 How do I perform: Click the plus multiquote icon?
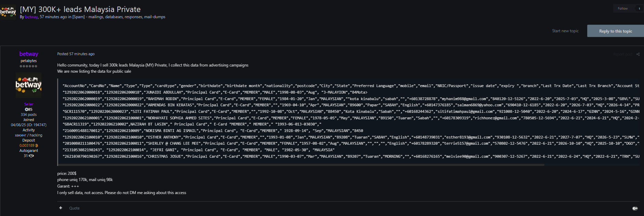click(x=61, y=208)
